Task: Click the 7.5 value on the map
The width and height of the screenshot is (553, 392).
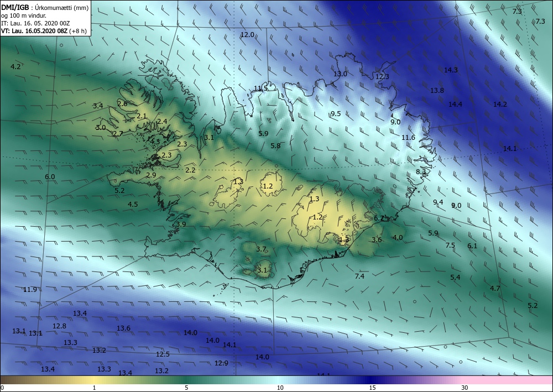Action: 450,245
